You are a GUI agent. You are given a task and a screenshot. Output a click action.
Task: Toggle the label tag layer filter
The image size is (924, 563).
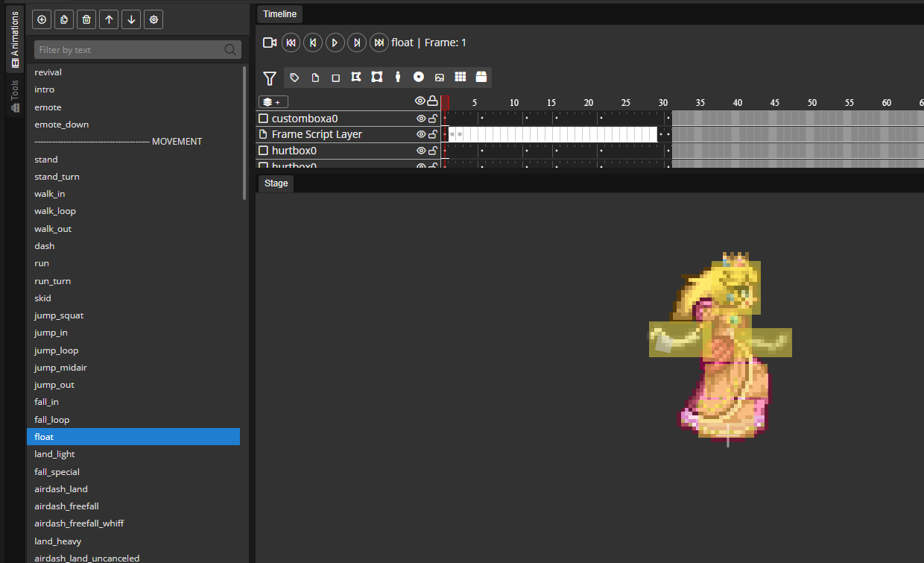click(x=294, y=78)
